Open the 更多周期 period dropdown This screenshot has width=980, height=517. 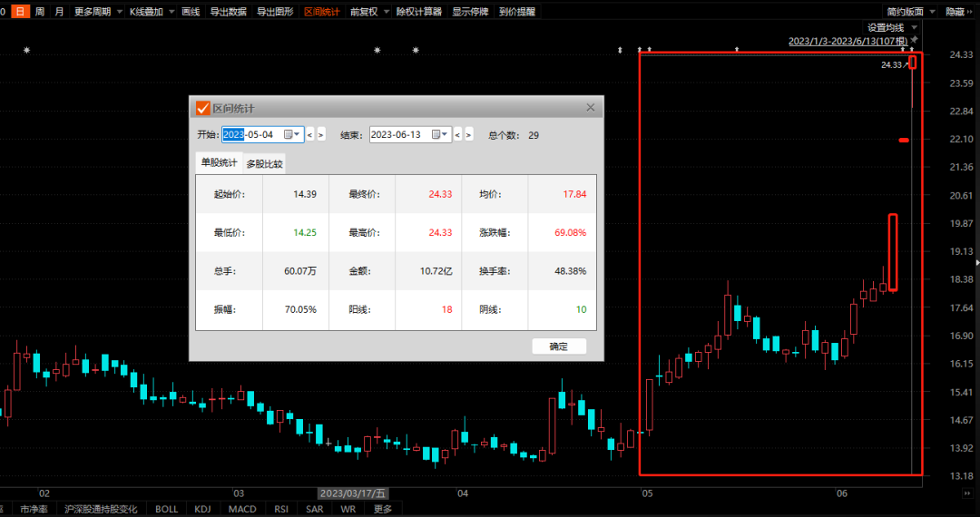[97, 11]
